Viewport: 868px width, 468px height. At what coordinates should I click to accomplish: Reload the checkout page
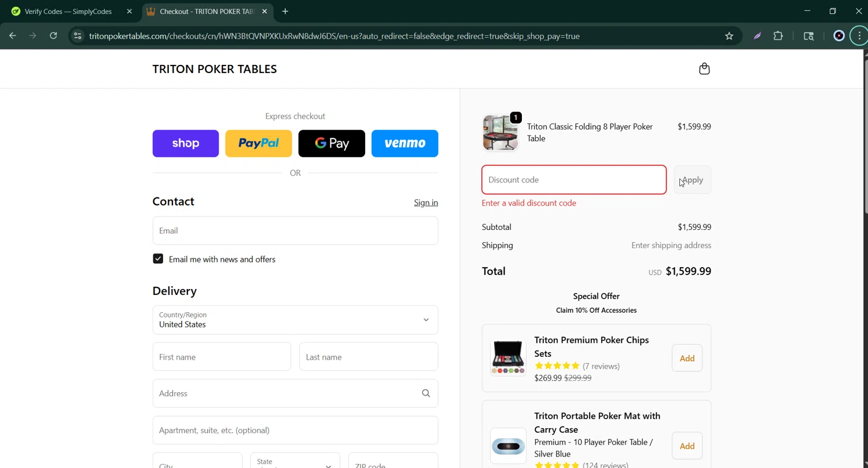(x=53, y=36)
